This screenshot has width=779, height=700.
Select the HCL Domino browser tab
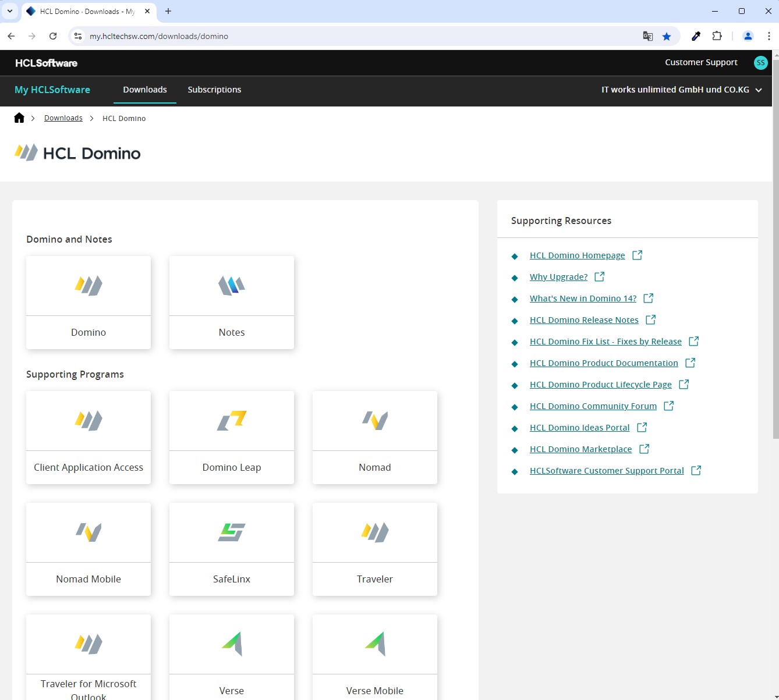tap(87, 12)
